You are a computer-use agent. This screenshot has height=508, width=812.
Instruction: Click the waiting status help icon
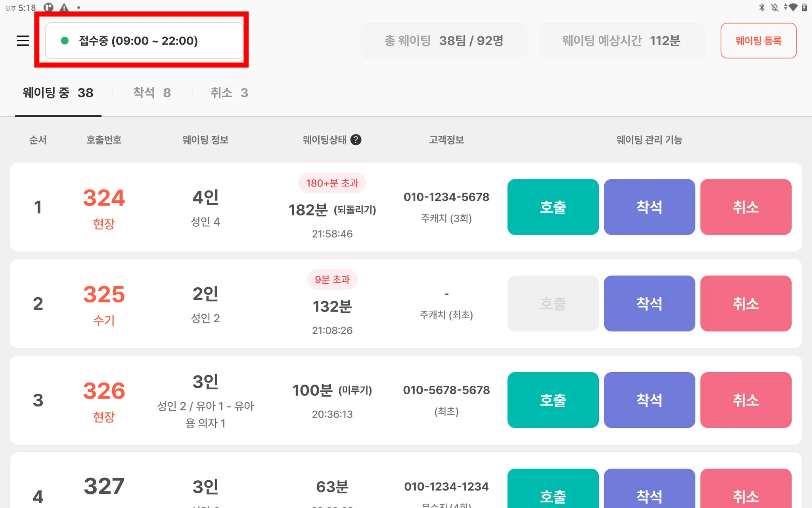click(356, 140)
